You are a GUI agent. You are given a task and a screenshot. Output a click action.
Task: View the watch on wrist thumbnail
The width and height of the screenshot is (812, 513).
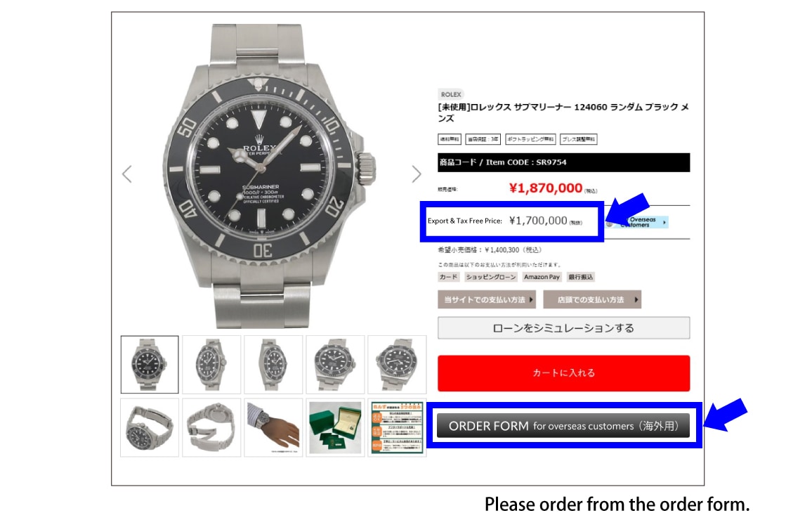click(273, 427)
